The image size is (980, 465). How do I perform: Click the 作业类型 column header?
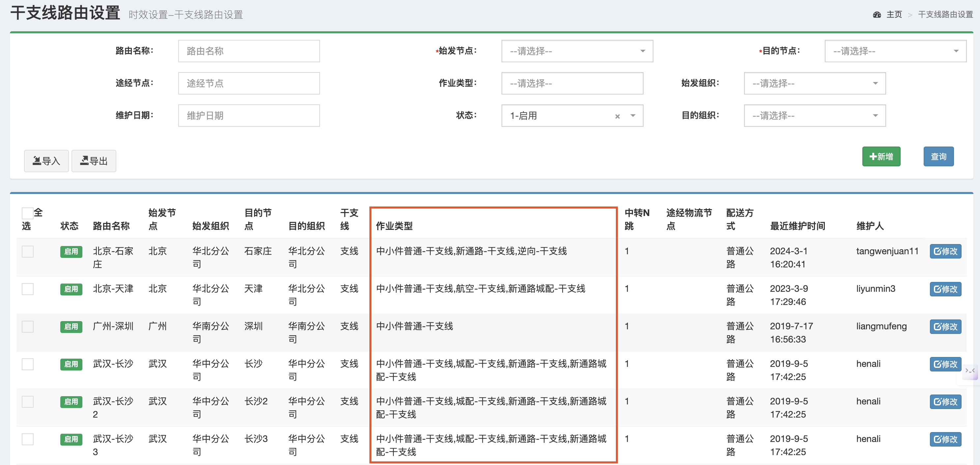[x=394, y=226]
